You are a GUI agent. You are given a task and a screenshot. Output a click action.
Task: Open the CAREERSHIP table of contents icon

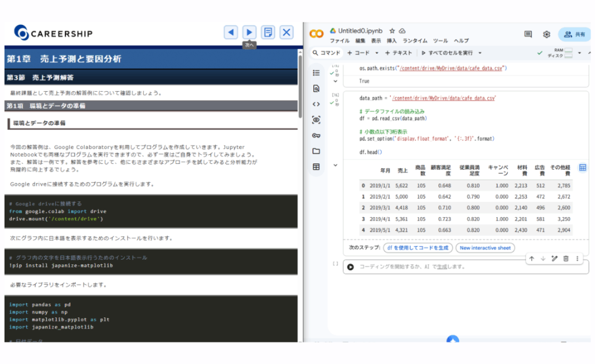[x=268, y=32]
